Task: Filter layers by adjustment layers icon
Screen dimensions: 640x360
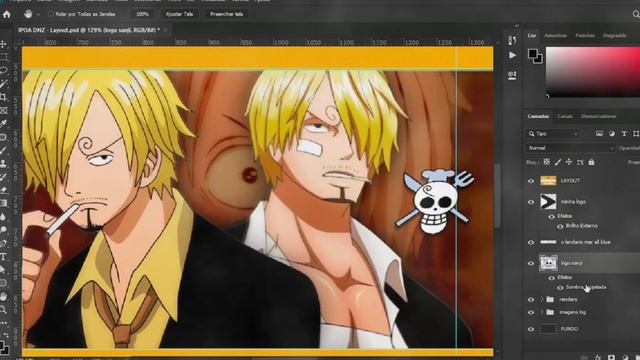Action: pos(611,133)
